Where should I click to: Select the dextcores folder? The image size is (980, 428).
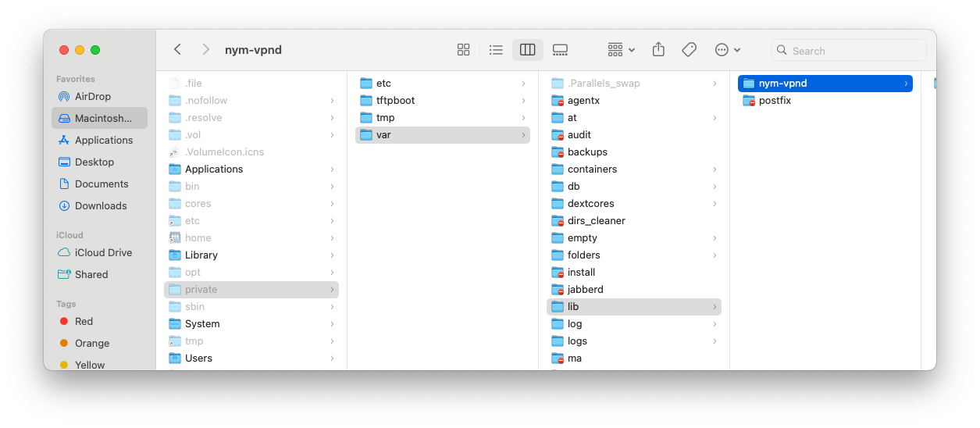tap(634, 203)
